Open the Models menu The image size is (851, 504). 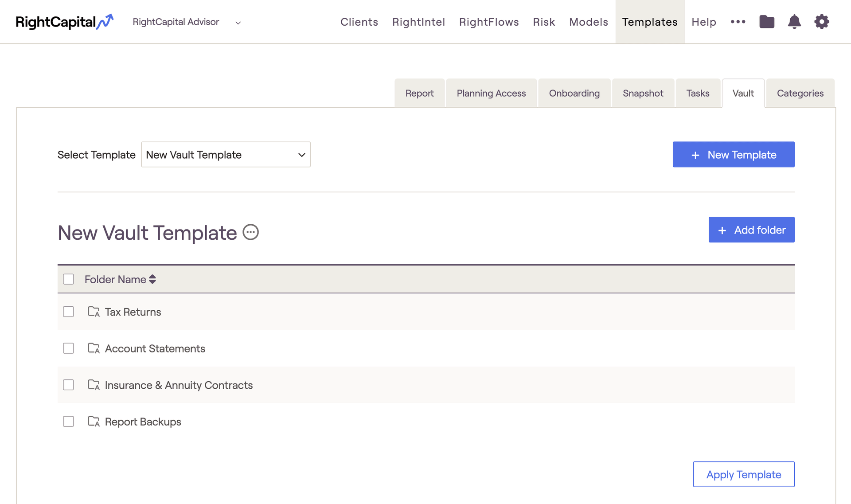point(589,22)
